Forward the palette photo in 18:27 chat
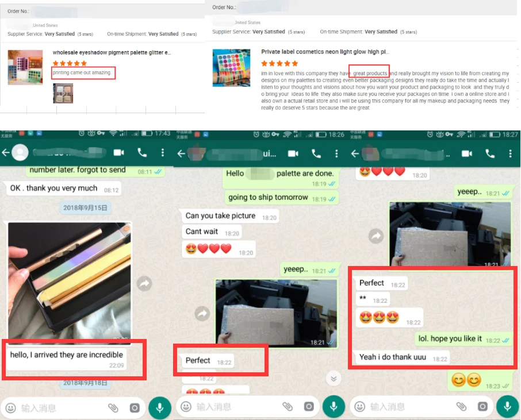Viewport: 521px width, 420px height. [x=376, y=236]
